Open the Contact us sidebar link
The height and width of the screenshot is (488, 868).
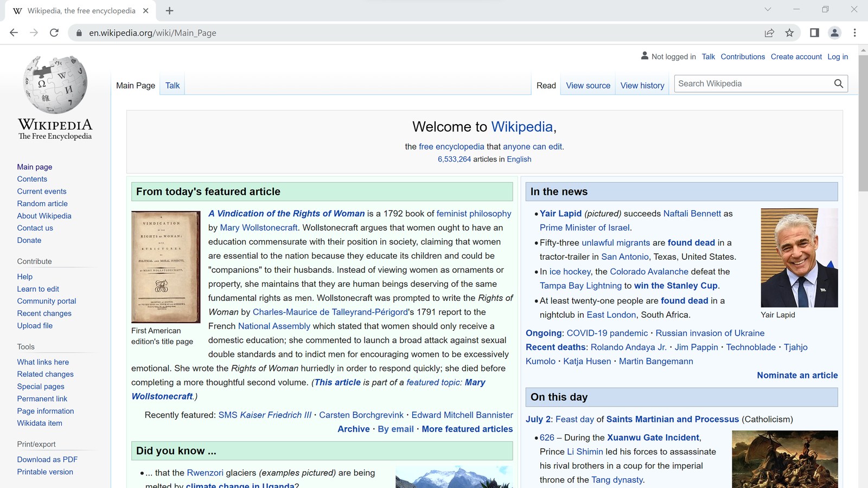[x=35, y=228]
